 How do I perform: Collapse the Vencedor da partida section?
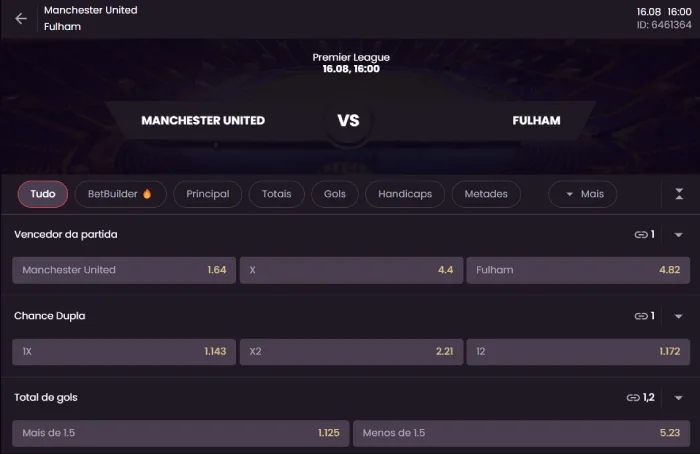(678, 235)
